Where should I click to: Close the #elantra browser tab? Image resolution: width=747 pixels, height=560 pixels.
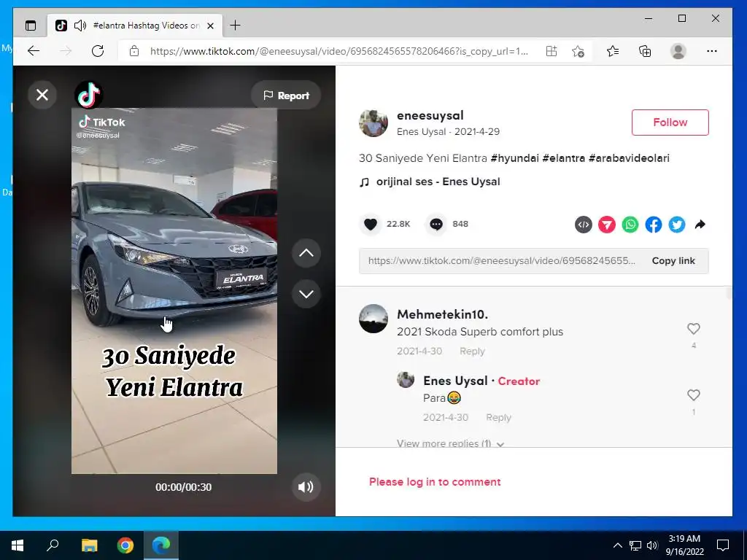[x=210, y=26]
